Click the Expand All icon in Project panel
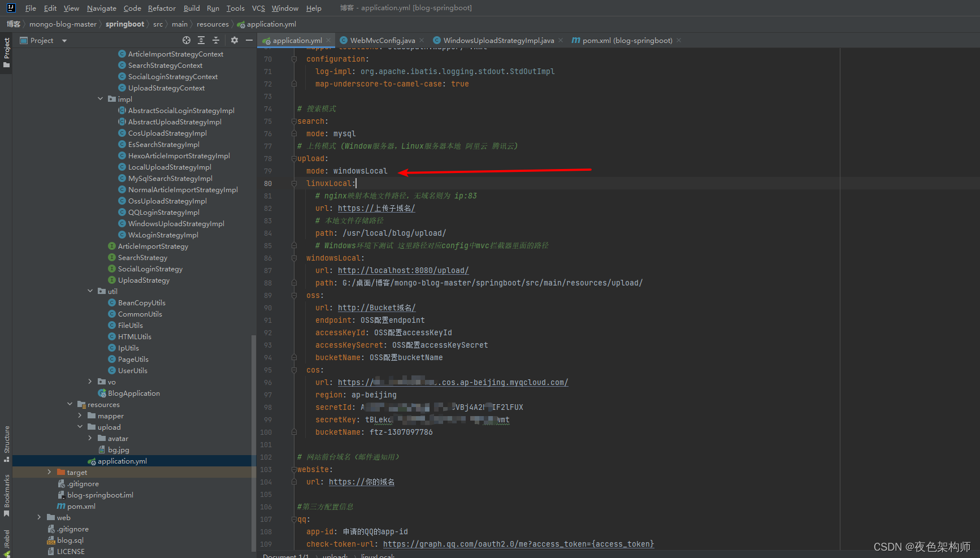 pyautogui.click(x=201, y=40)
